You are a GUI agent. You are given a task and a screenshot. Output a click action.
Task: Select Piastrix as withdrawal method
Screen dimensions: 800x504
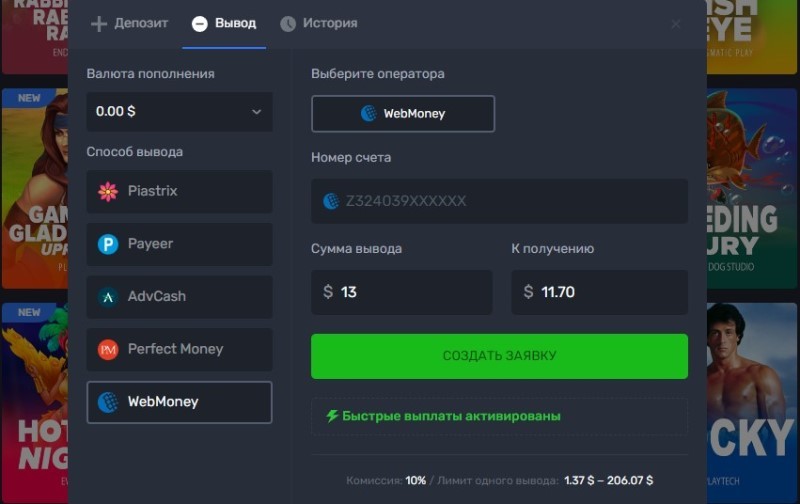(x=180, y=191)
